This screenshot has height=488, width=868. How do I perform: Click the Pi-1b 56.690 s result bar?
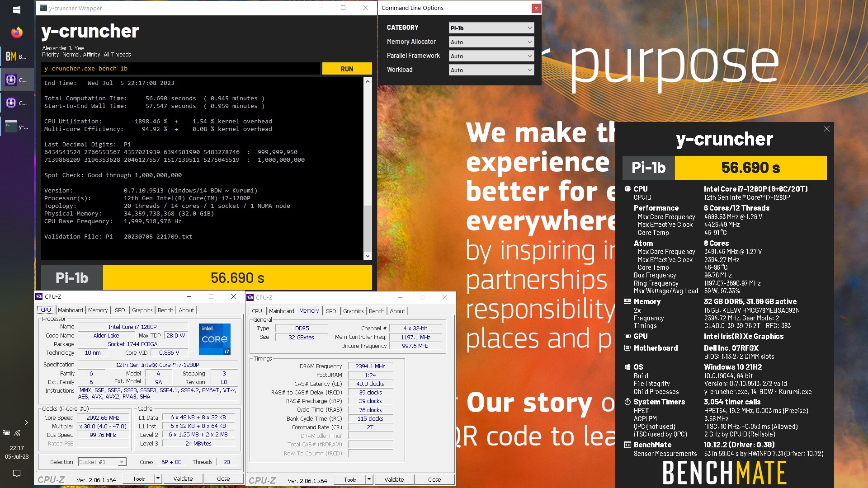point(207,277)
